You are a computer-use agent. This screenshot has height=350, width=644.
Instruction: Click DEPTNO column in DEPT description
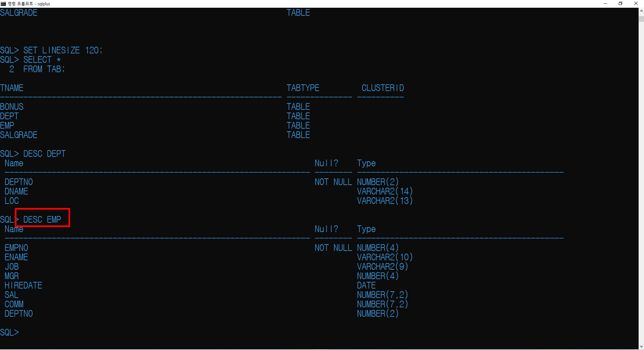pos(19,182)
